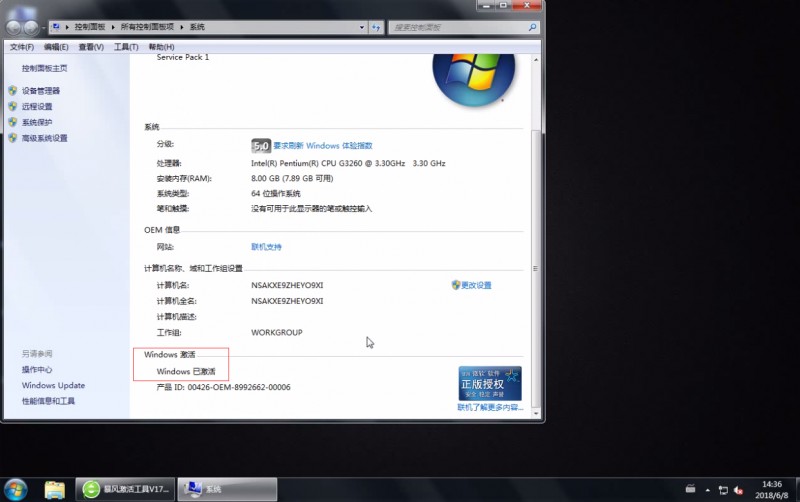Select product ID 00426-OEM-8992662-00006
The image size is (800, 502).
point(239,387)
